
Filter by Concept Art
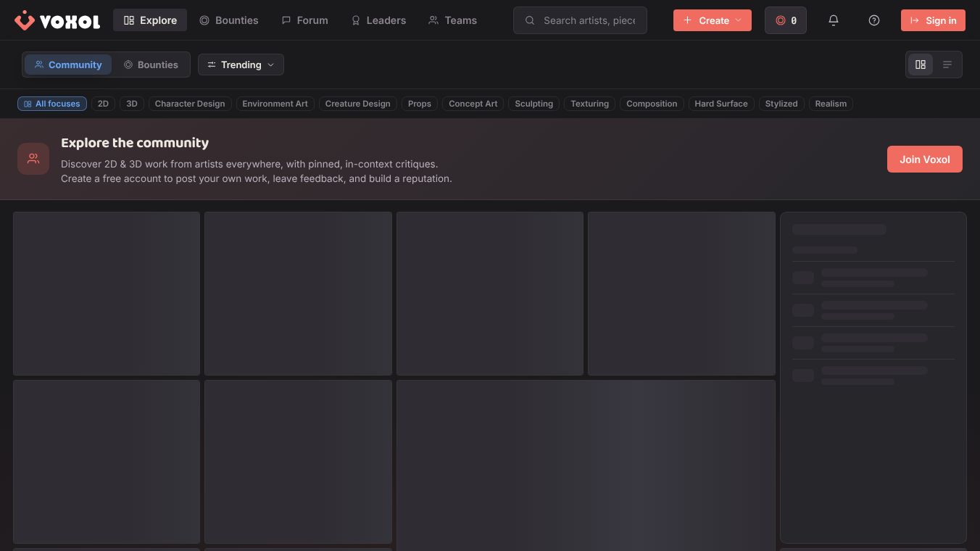473,104
